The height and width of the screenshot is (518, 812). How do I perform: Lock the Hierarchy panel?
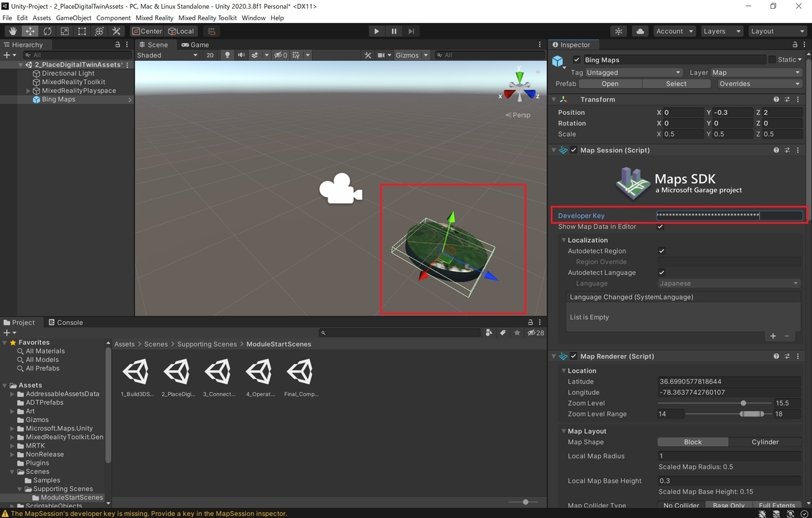coord(118,45)
